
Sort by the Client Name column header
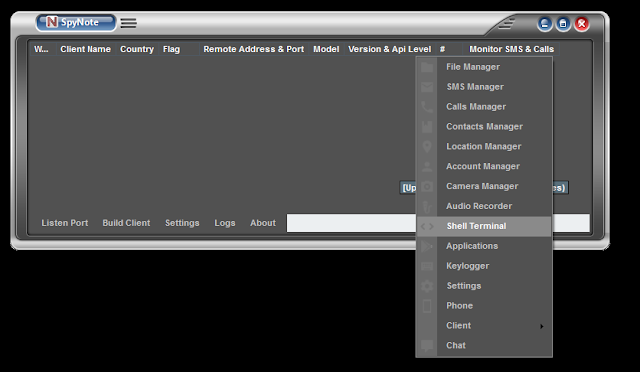(85, 49)
